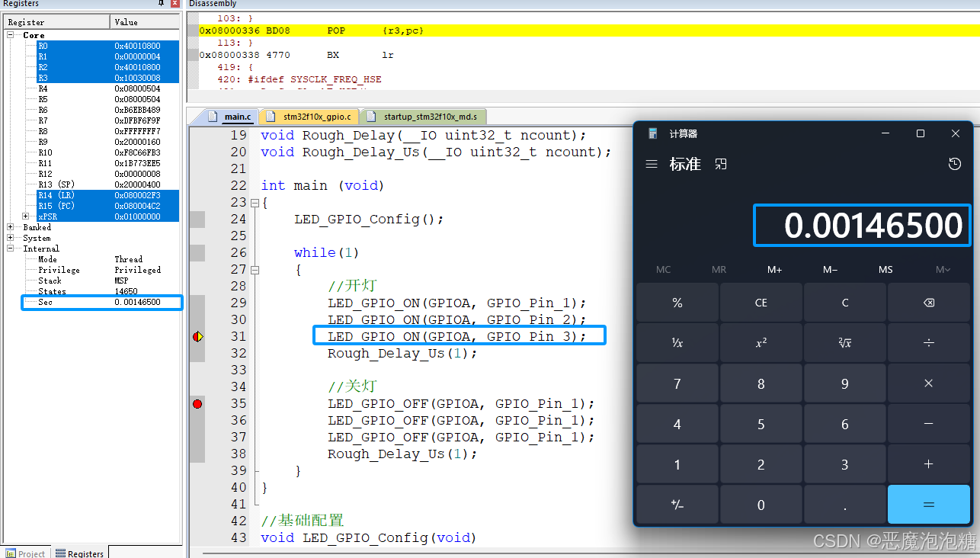Screen dimensions: 980x558
Task: Switch to the stm32f10x_gpio.c tab
Action: click(x=309, y=117)
